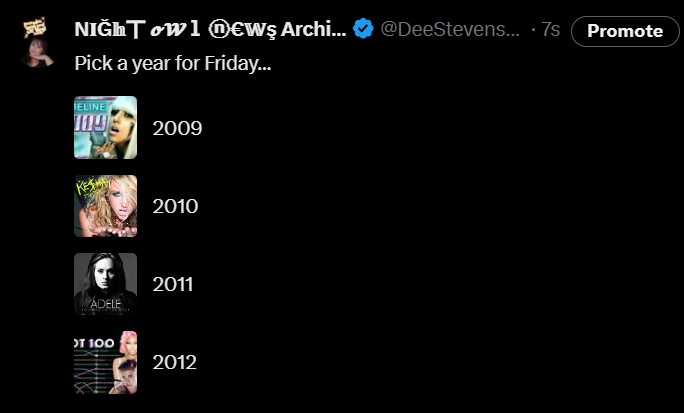Click the pink-haired figure in 2012 thumbnail
The width and height of the screenshot is (684, 413).
pyautogui.click(x=124, y=363)
